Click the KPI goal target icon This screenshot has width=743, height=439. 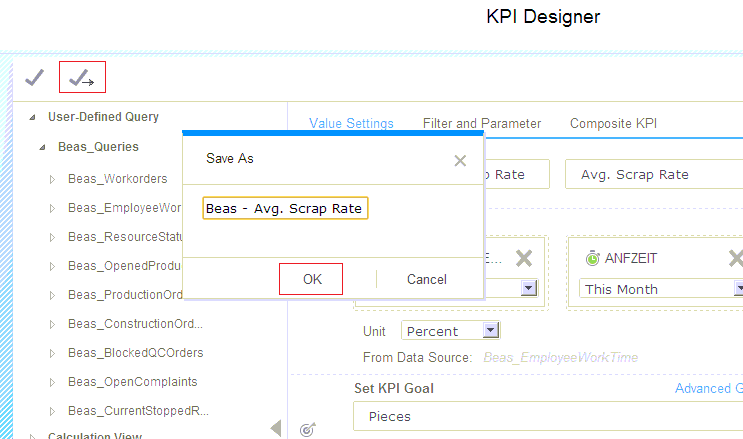[308, 430]
